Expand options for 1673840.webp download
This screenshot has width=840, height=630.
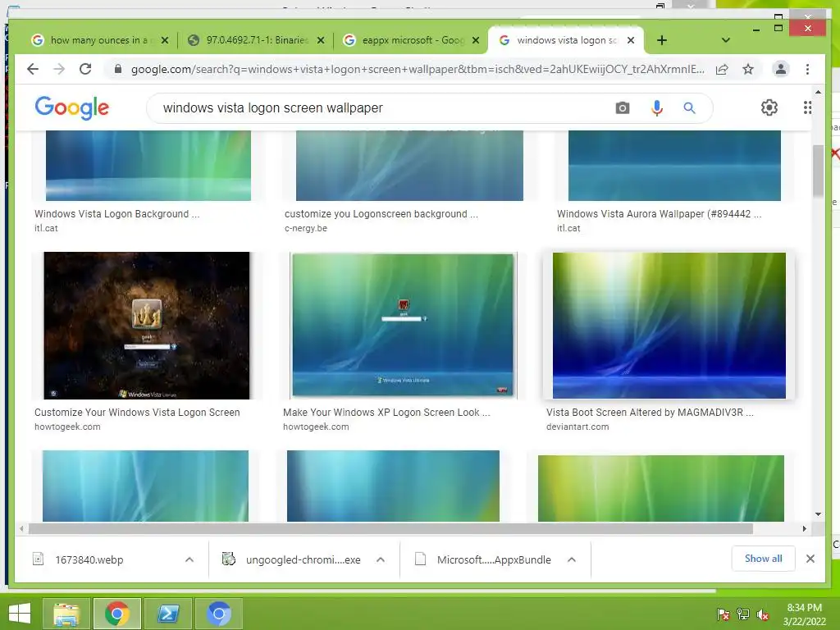[x=189, y=559]
